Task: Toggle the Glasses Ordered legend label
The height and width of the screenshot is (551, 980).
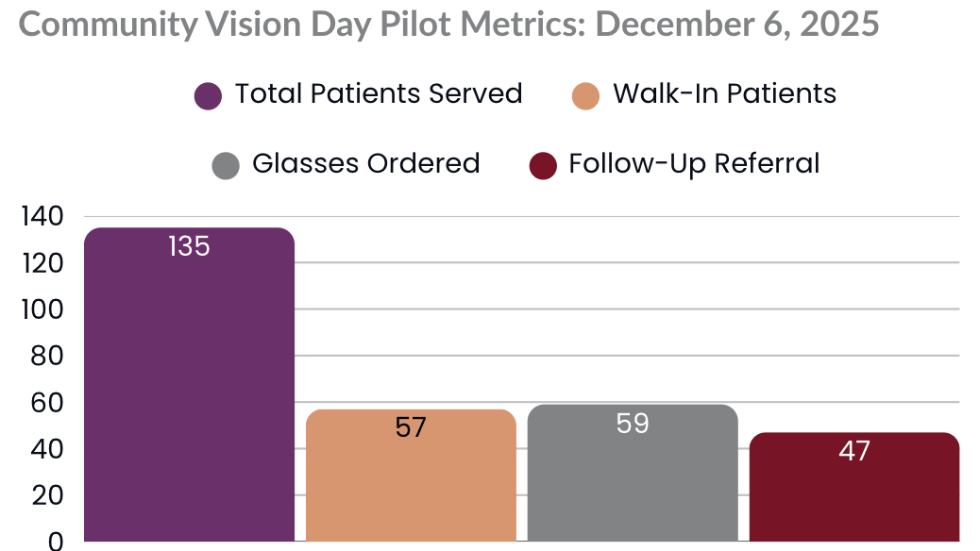Action: tap(365, 164)
